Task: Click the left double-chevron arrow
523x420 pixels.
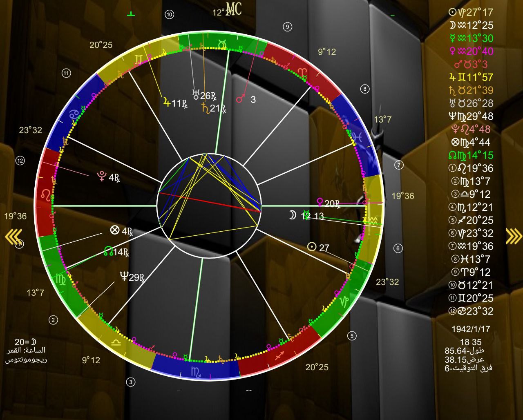Action: pyautogui.click(x=13, y=236)
